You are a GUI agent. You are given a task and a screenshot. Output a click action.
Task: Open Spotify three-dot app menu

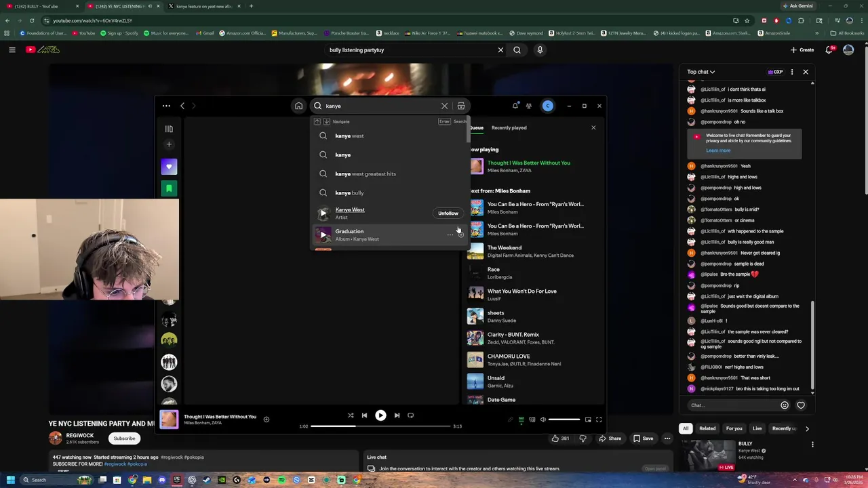point(166,106)
